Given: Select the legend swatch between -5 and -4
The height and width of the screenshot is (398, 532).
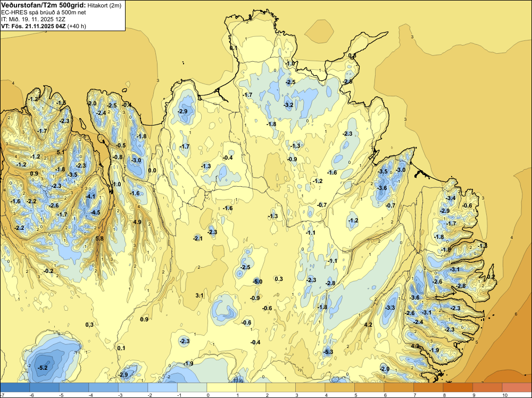Looking at the screenshot, I should point(74,387).
